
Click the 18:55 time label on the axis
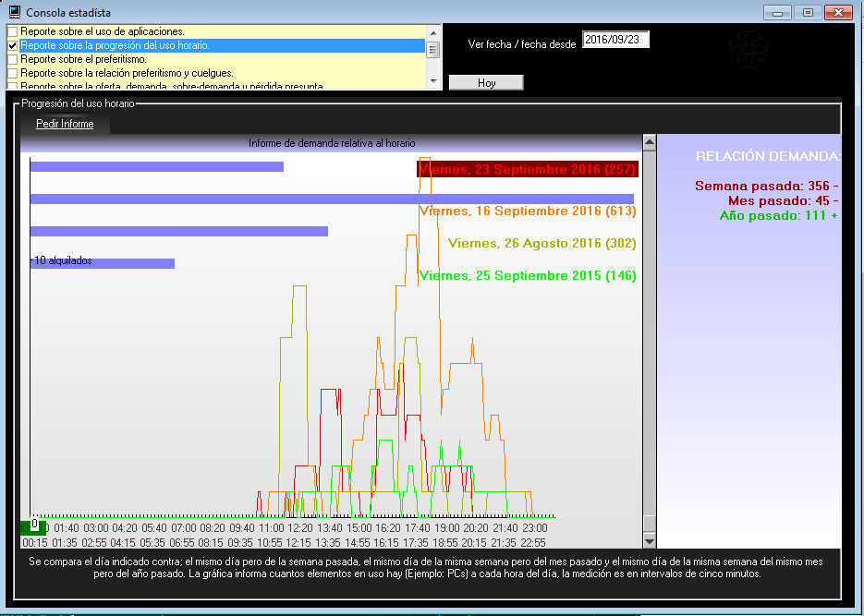tap(444, 543)
